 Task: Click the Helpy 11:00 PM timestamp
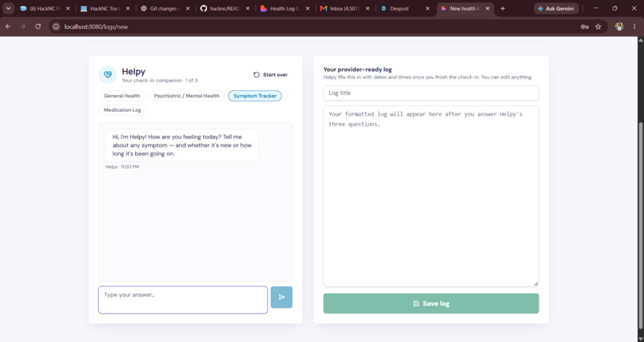tap(122, 167)
